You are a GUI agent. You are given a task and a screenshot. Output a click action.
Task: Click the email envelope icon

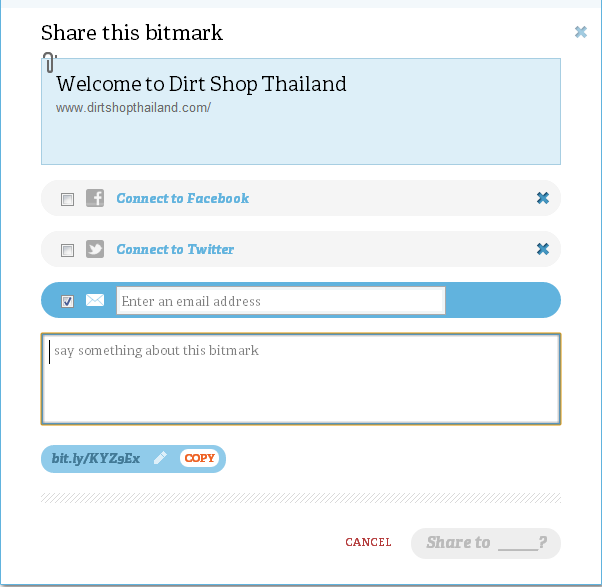click(x=95, y=300)
